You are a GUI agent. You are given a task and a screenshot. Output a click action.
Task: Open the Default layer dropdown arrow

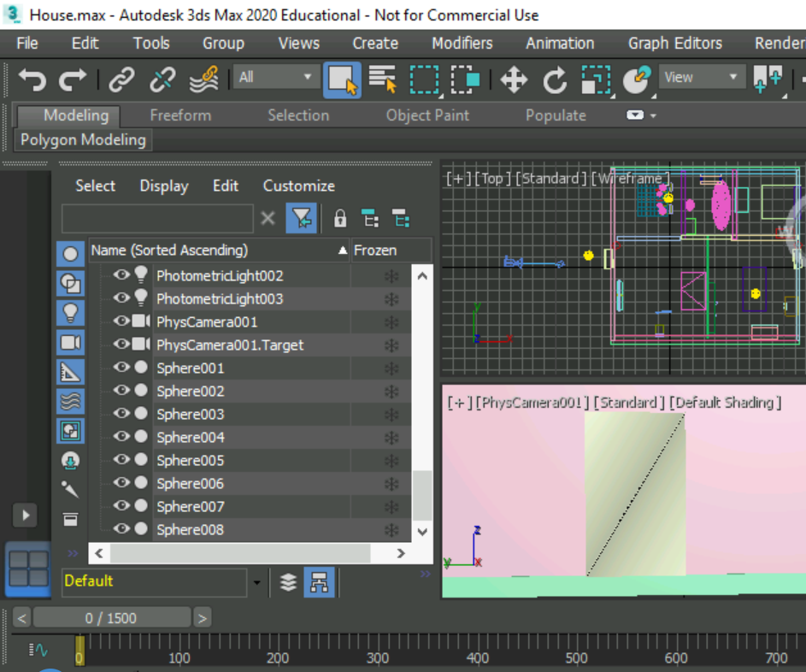256,581
